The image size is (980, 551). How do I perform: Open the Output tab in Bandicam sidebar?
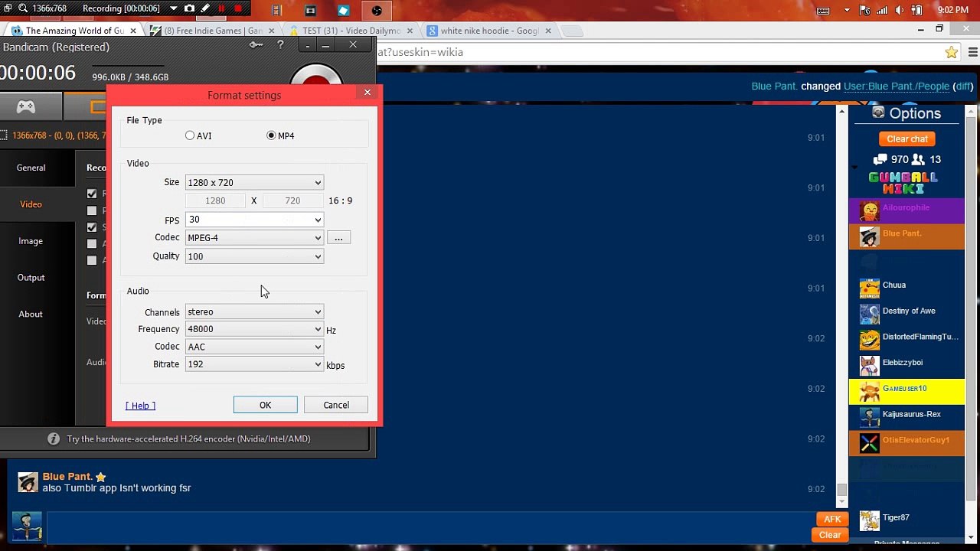pos(31,278)
